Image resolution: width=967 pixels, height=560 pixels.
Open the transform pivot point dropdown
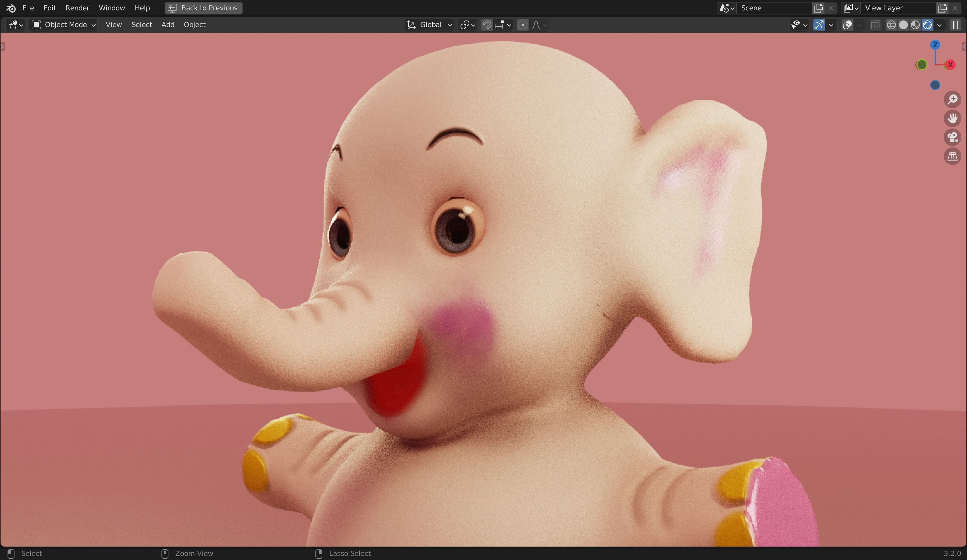467,25
